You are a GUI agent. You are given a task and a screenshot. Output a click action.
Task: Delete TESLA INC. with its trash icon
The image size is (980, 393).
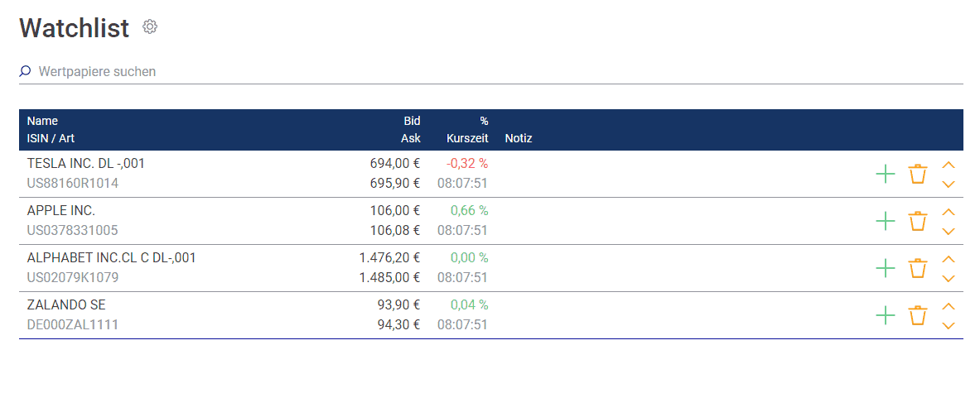click(x=918, y=174)
